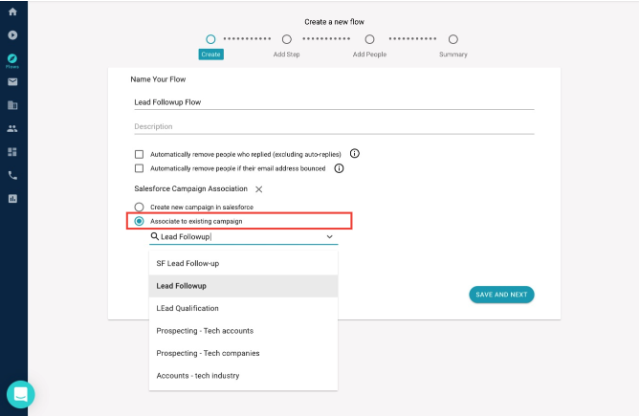This screenshot has height=416, width=639.
Task: Open the reports chart sidebar icon
Action: [x=13, y=199]
